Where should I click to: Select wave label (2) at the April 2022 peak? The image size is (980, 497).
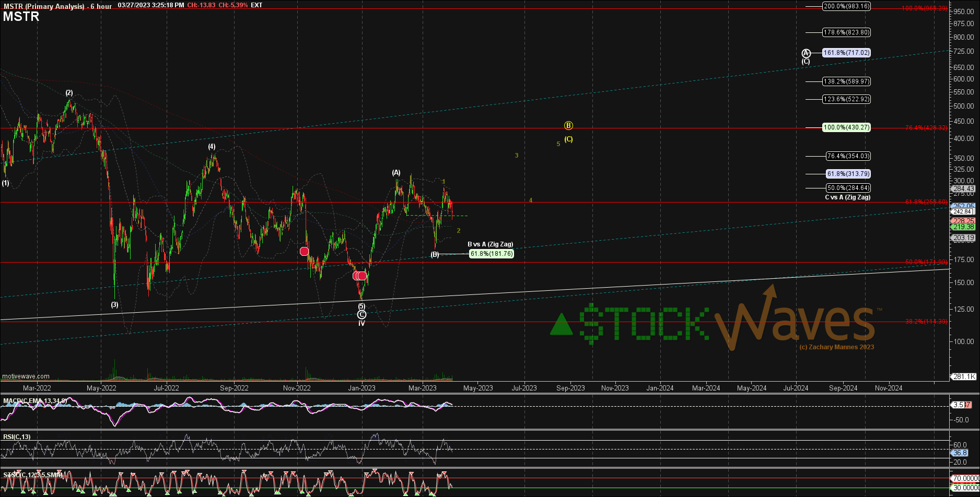pyautogui.click(x=69, y=93)
